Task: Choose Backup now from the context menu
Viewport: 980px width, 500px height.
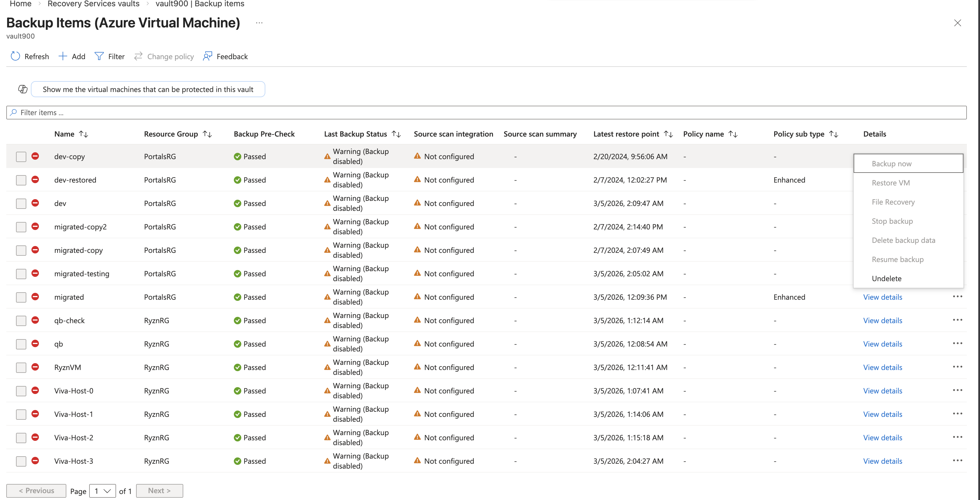Action: coord(891,163)
